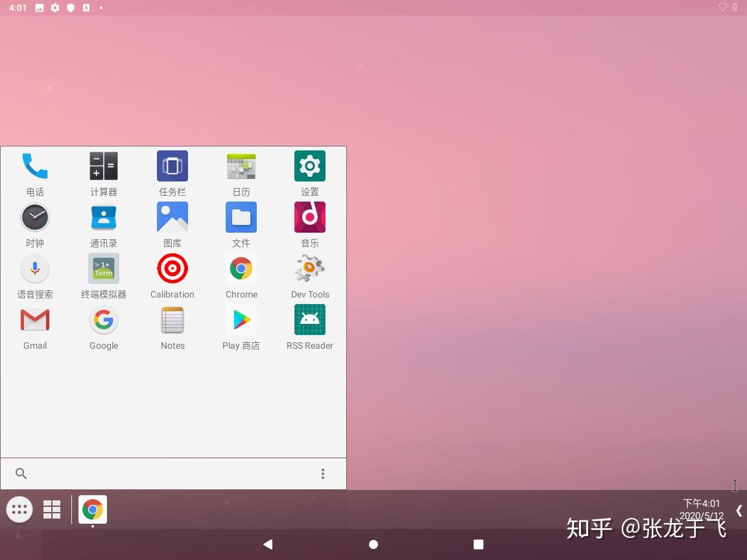The image size is (747, 560).
Task: Open the Play 商店 app
Action: tap(241, 320)
